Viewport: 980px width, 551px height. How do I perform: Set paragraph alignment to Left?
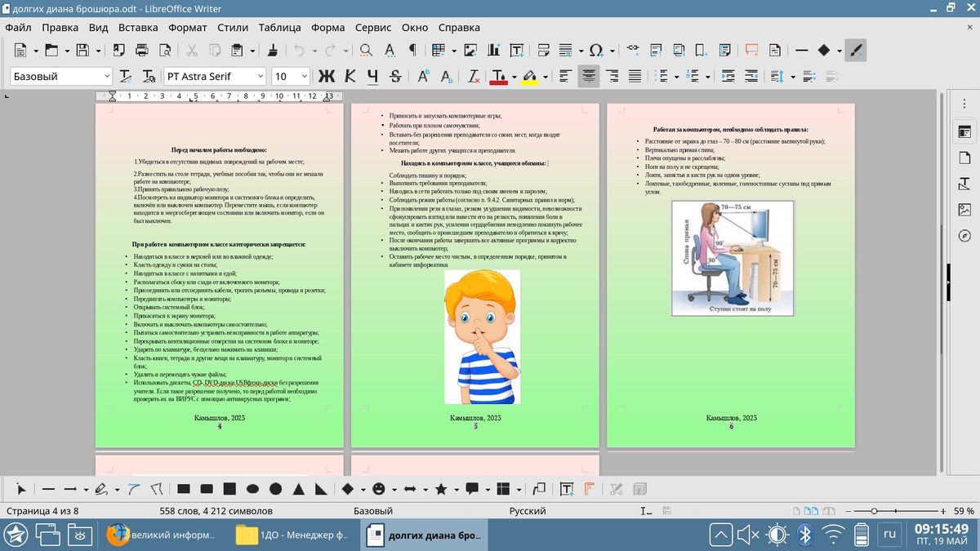pos(564,77)
